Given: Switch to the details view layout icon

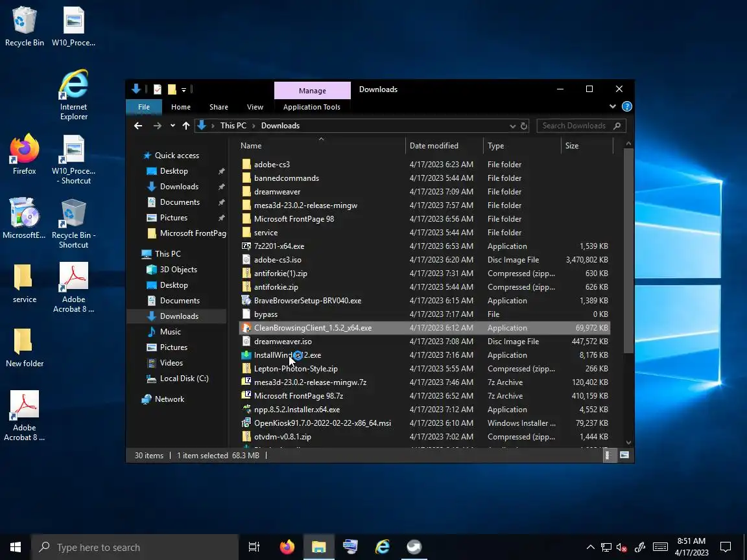Looking at the screenshot, I should click(608, 455).
